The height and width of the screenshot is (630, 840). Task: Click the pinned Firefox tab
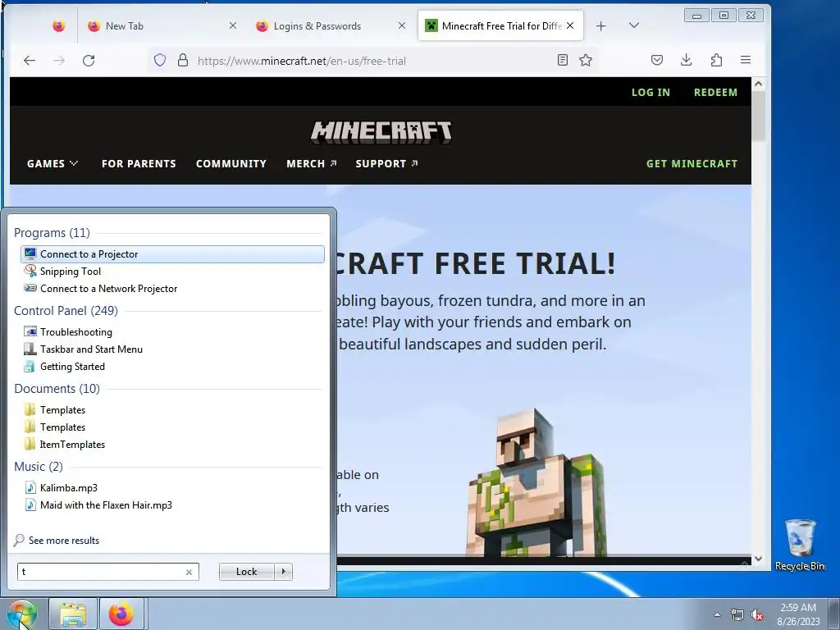59,25
